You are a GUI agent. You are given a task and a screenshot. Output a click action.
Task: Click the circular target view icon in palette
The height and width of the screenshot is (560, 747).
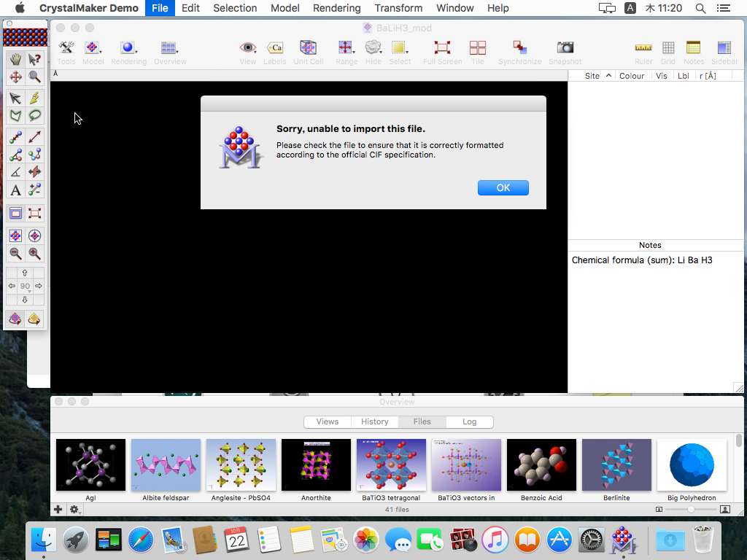pos(34,236)
